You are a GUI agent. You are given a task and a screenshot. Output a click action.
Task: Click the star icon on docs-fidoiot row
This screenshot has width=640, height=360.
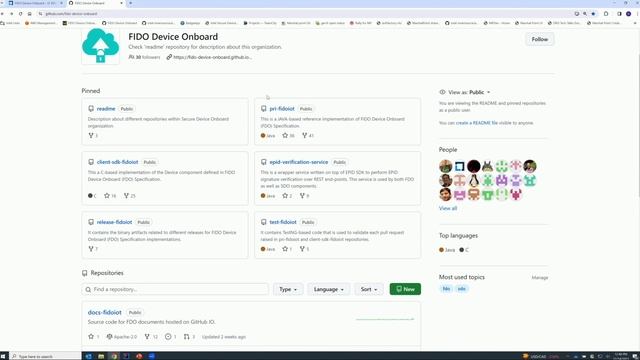click(91, 337)
